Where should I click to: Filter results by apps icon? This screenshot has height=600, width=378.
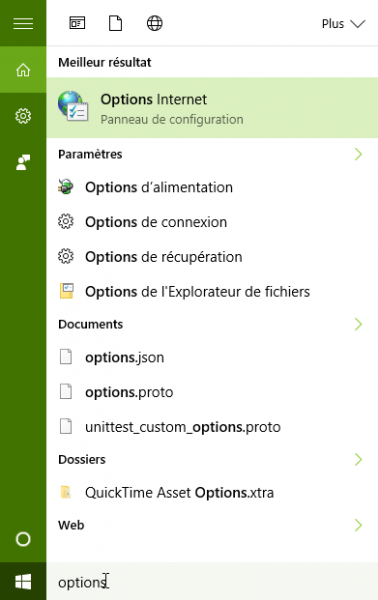[x=77, y=23]
